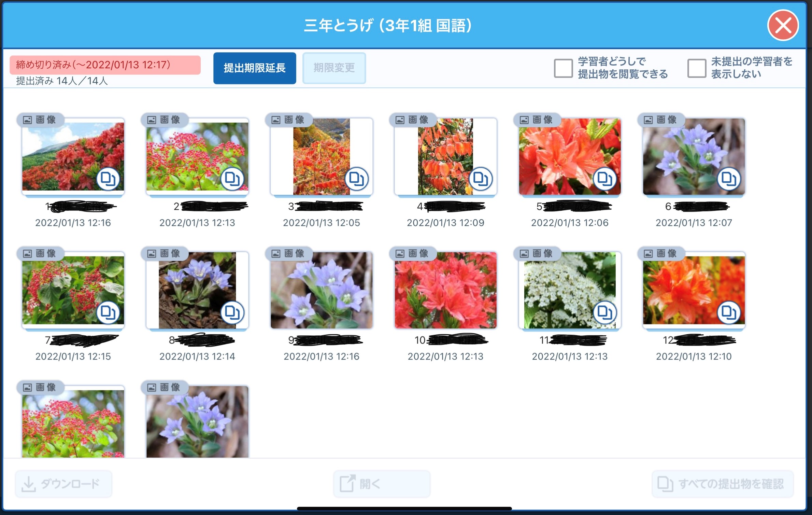
Task: Close the 三年とうげ dialog
Action: coord(783,26)
